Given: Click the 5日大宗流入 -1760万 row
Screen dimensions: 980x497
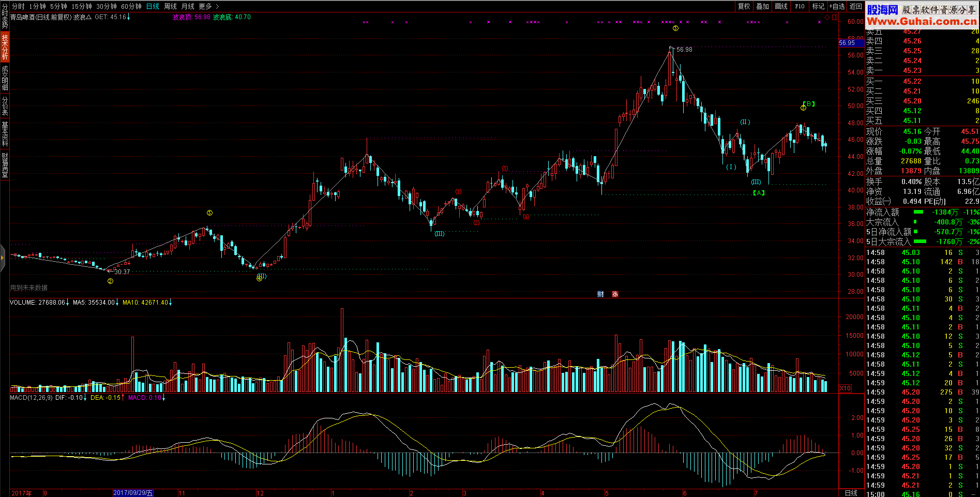Looking at the screenshot, I should pos(923,242).
